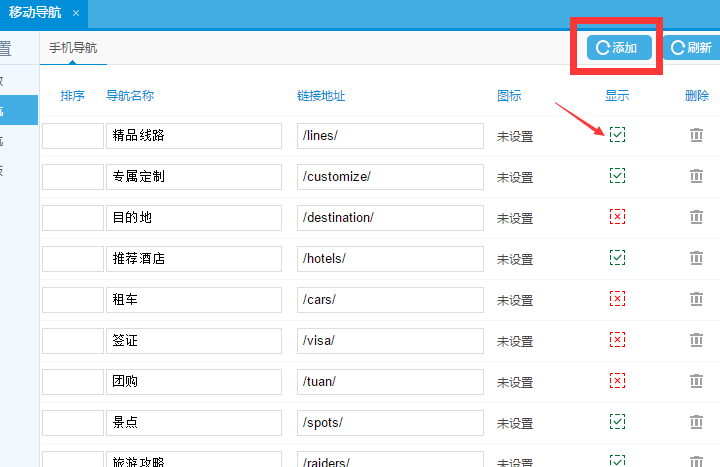720x467 pixels.
Task: Click the 添加 button
Action: click(x=618, y=47)
